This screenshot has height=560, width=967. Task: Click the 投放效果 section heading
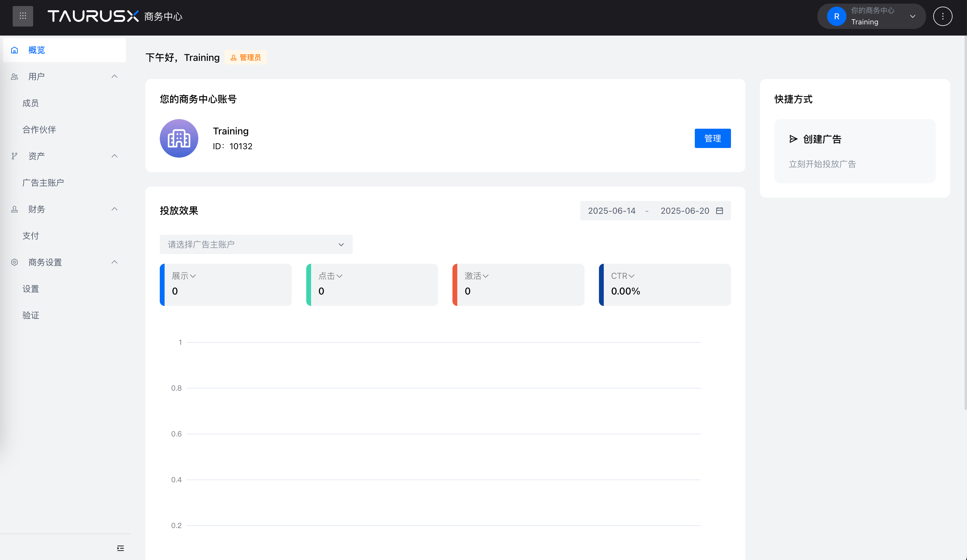click(179, 211)
